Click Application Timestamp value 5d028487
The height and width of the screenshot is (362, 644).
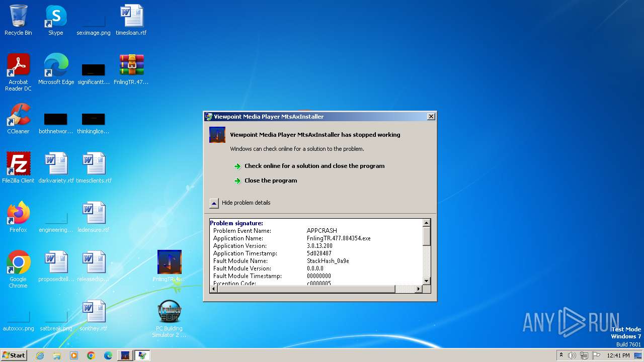[x=319, y=253]
